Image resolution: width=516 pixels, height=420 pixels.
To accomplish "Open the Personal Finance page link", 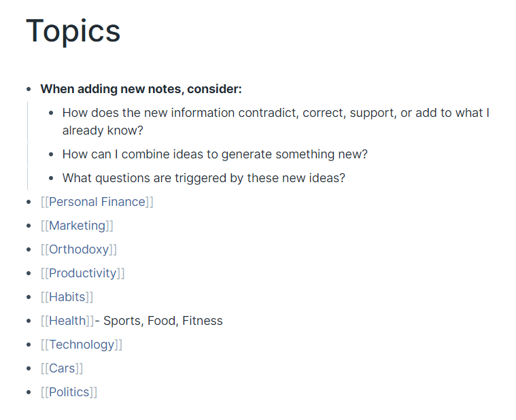I will 97,202.
